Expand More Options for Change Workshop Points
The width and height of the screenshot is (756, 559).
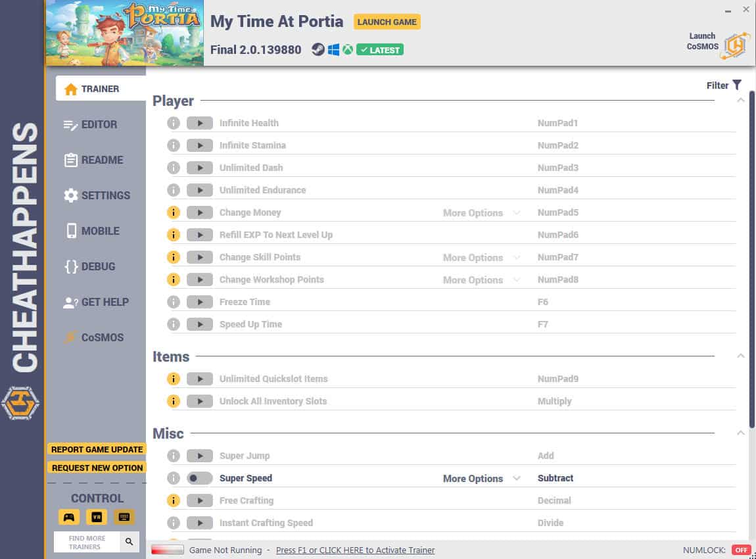[481, 279]
